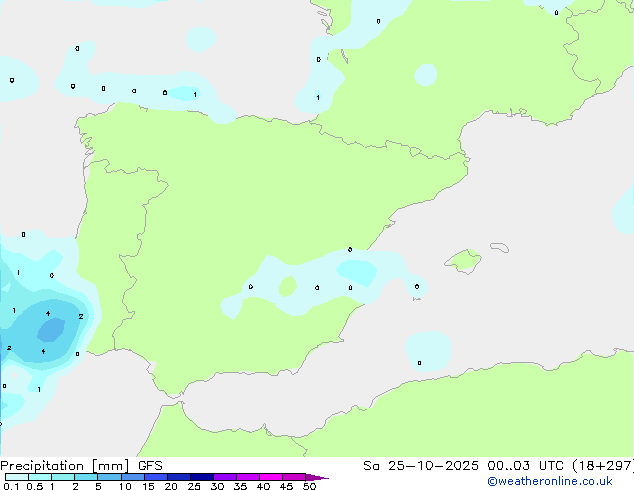Viewport: 634px width, 490px height.
Task: Click the date "Sa 25-10-2025"
Action: pyautogui.click(x=421, y=466)
